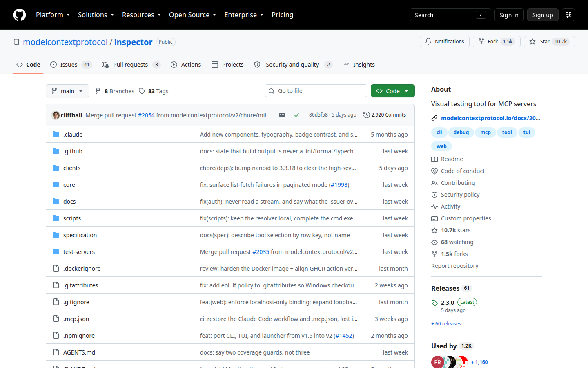
Task: Click the Sign in button
Action: click(509, 15)
